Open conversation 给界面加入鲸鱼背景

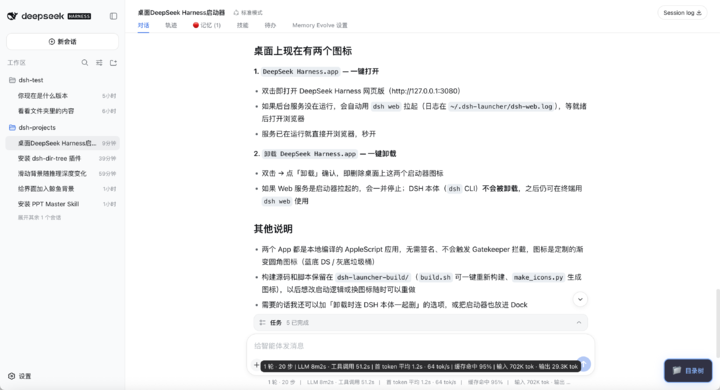62,188
